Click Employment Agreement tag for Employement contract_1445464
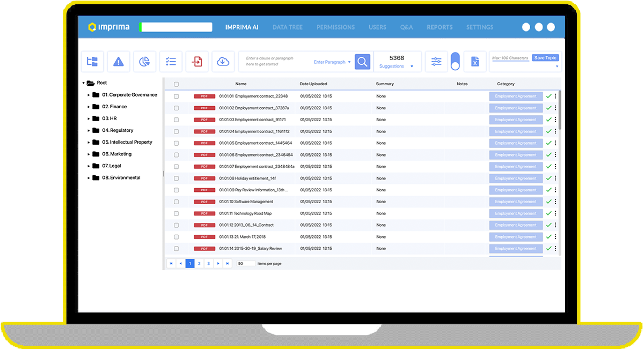Image resolution: width=644 pixels, height=350 pixels. tap(516, 143)
